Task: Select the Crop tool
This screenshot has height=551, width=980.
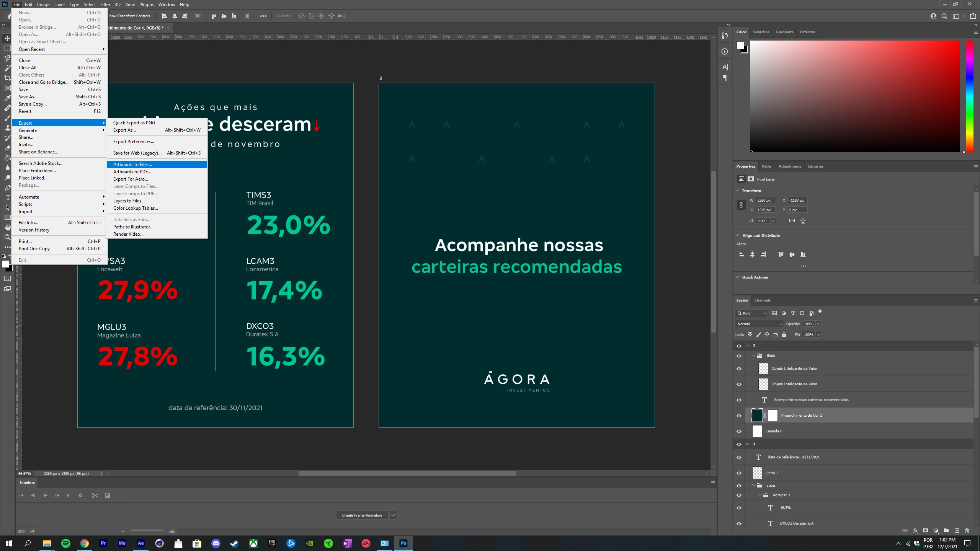Action: pos(7,78)
